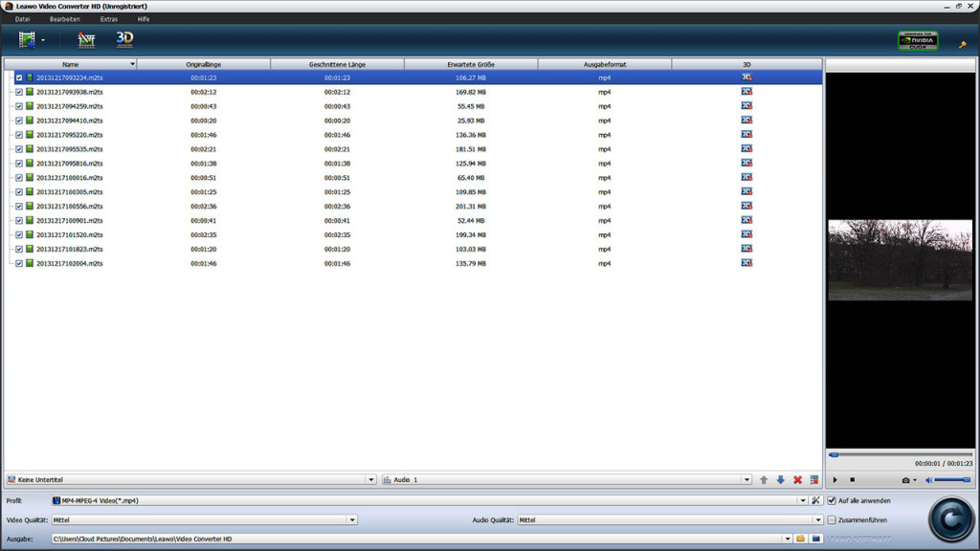Move selected file down with blue arrow
The image size is (980, 551).
[x=780, y=479]
